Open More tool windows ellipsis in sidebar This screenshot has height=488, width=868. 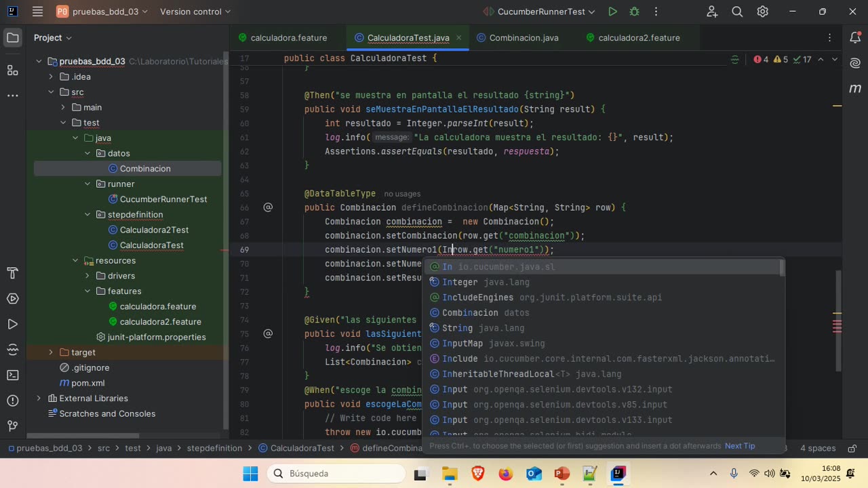12,96
